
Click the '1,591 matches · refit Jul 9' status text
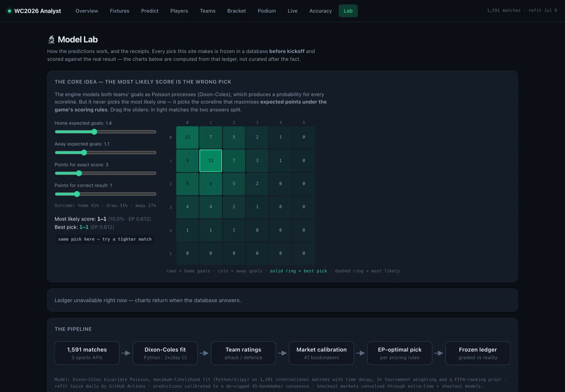(522, 11)
